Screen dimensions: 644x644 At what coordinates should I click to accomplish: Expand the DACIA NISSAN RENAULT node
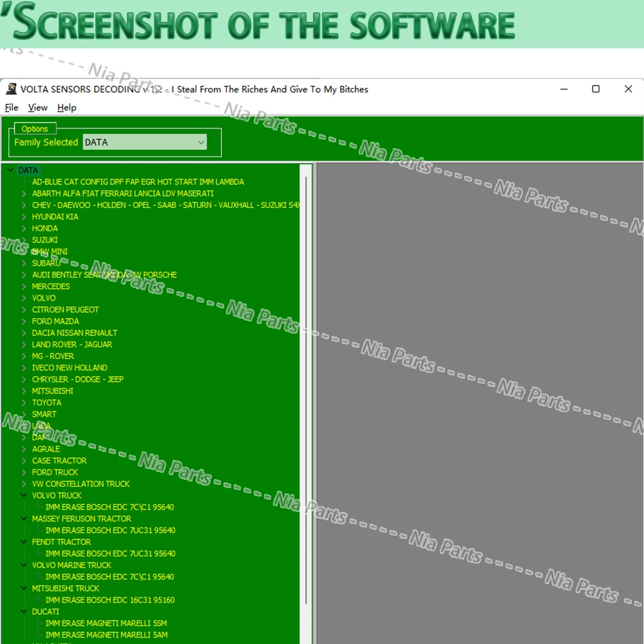tap(24, 333)
